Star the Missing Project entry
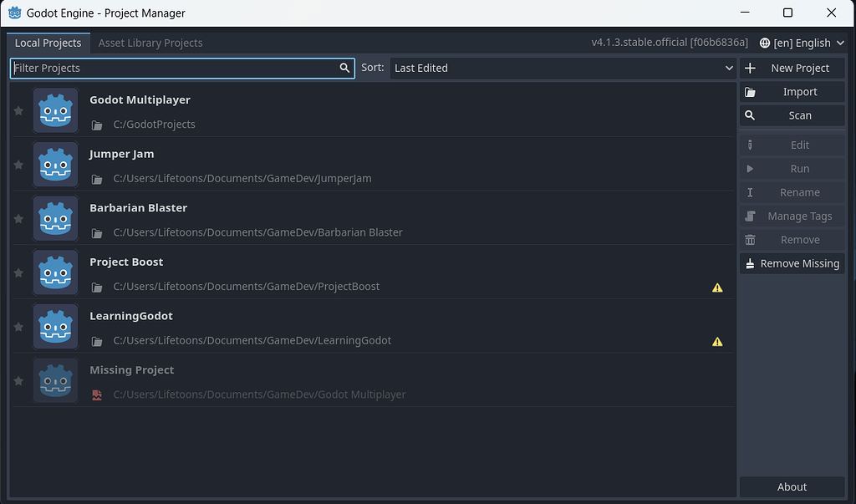 click(x=18, y=380)
